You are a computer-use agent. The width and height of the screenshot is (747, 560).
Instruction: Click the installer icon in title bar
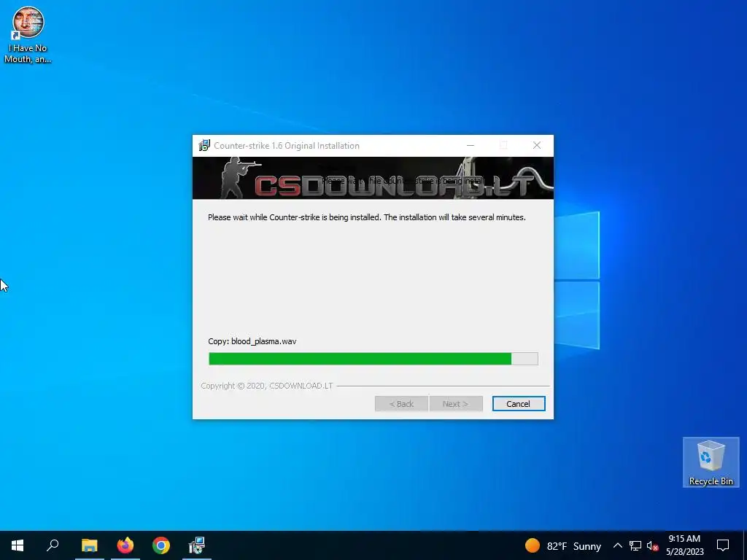point(204,145)
